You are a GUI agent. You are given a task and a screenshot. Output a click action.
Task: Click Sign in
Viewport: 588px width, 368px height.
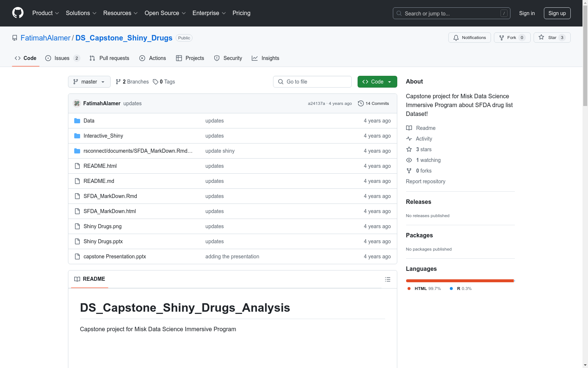coord(527,13)
